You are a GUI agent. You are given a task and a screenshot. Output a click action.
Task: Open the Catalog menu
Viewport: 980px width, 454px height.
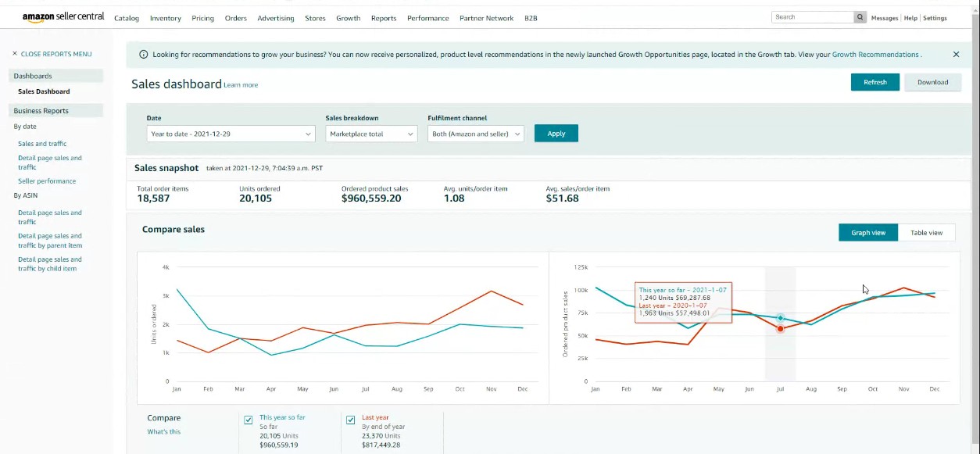[x=127, y=18]
